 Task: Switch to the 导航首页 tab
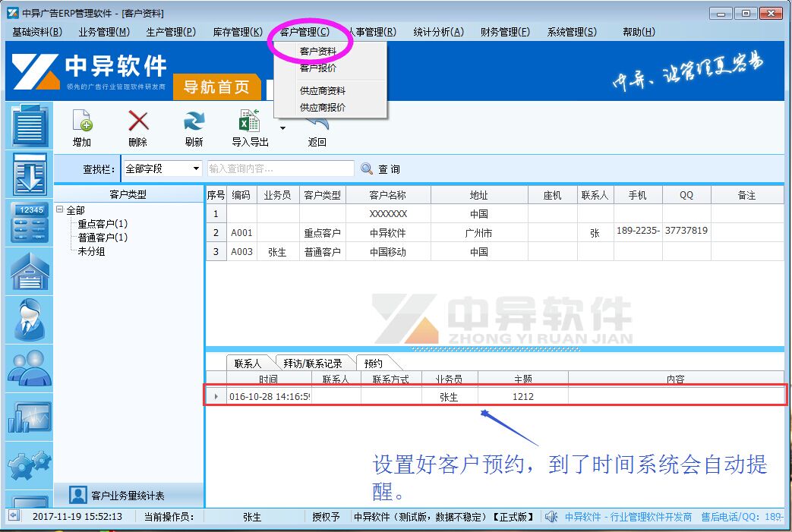(x=216, y=87)
